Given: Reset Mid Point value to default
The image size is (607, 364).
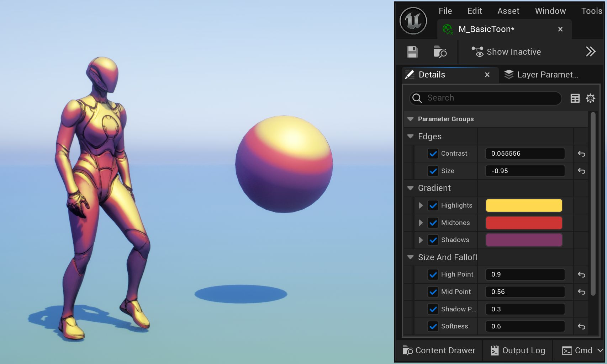Looking at the screenshot, I should tap(581, 292).
